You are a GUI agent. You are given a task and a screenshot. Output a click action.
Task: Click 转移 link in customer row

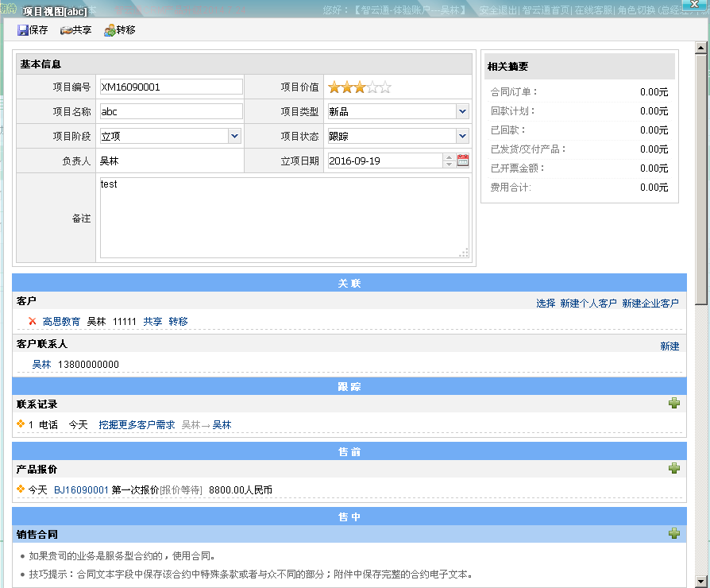(x=178, y=321)
